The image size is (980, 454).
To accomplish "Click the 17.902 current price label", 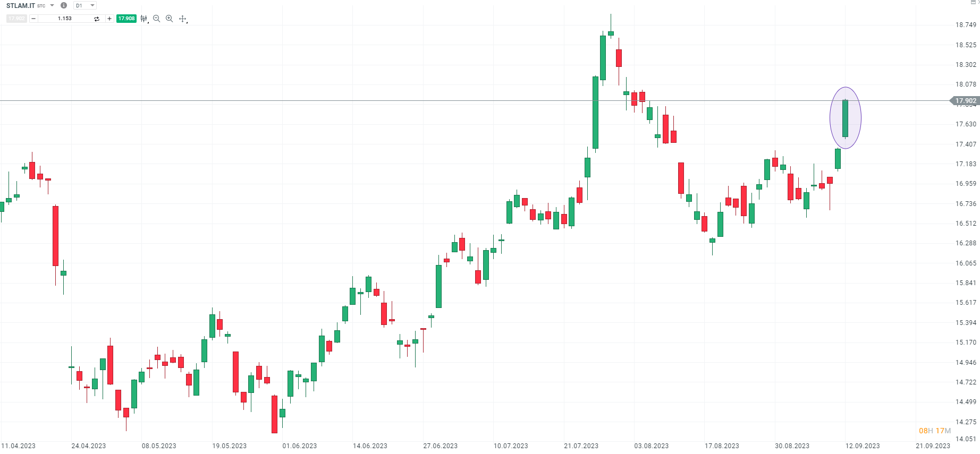I will pyautogui.click(x=965, y=101).
